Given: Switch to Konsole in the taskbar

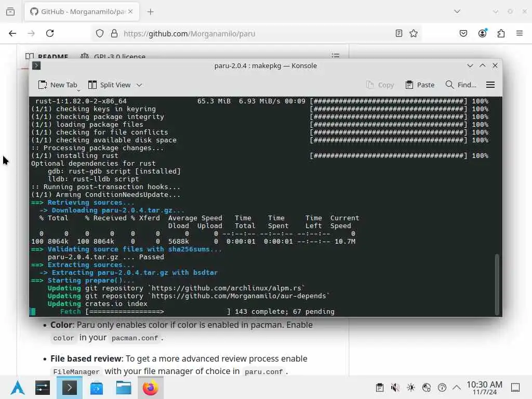Looking at the screenshot, I should [69, 388].
